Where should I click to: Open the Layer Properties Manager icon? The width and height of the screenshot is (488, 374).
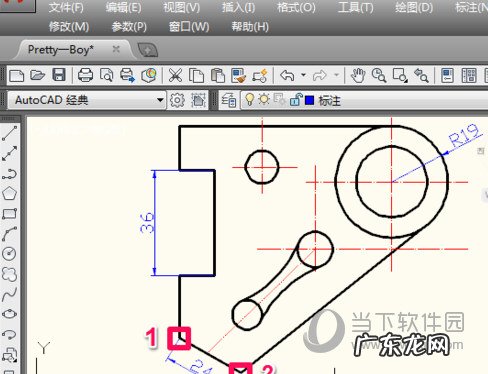[229, 100]
